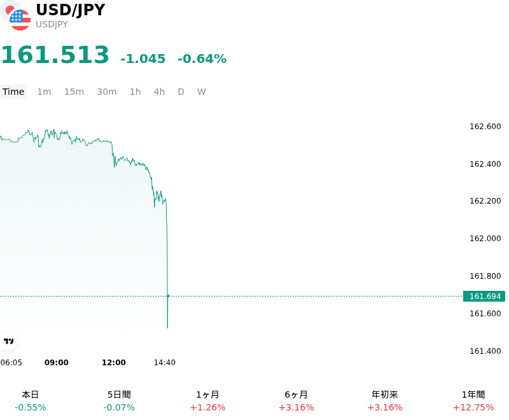
Task: Choose the 1ヶ月 performance range
Action: (x=207, y=401)
